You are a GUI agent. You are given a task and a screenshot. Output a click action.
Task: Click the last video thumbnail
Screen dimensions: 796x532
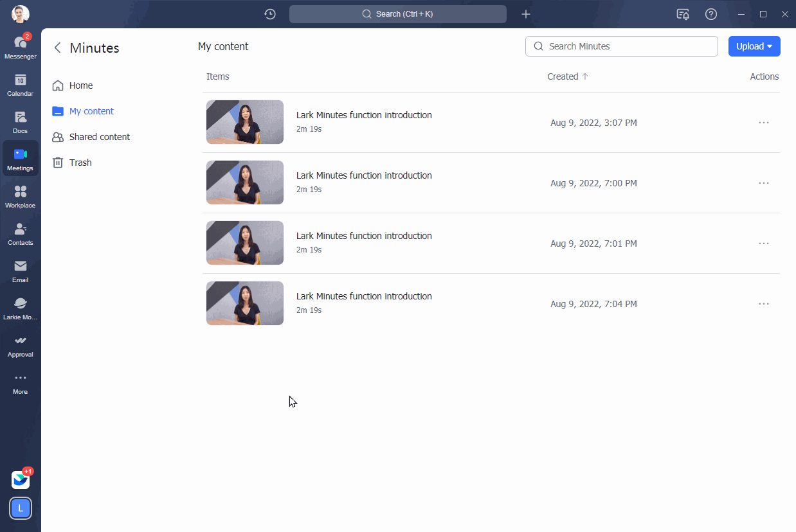pos(244,303)
